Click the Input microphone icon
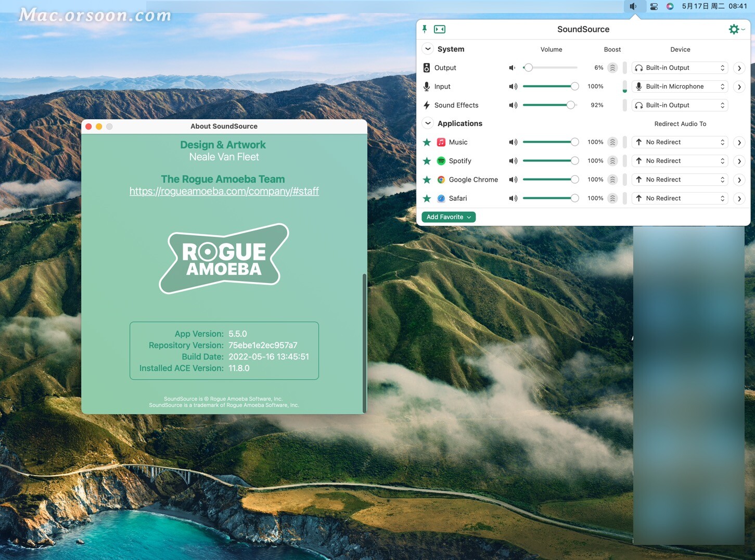Image resolution: width=755 pixels, height=560 pixels. click(427, 86)
